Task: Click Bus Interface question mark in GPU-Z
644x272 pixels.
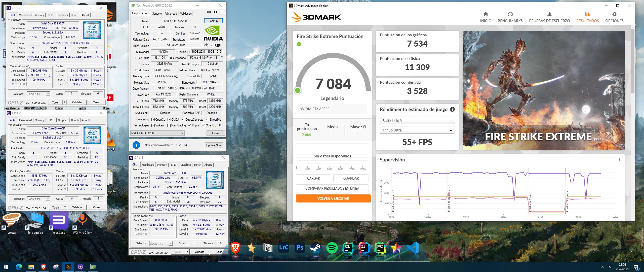Action: pos(222,58)
